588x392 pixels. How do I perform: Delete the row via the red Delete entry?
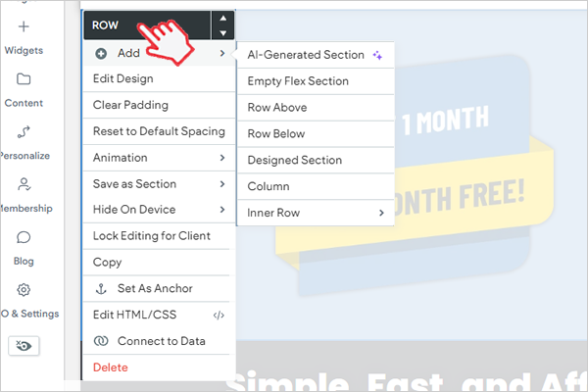click(x=110, y=367)
